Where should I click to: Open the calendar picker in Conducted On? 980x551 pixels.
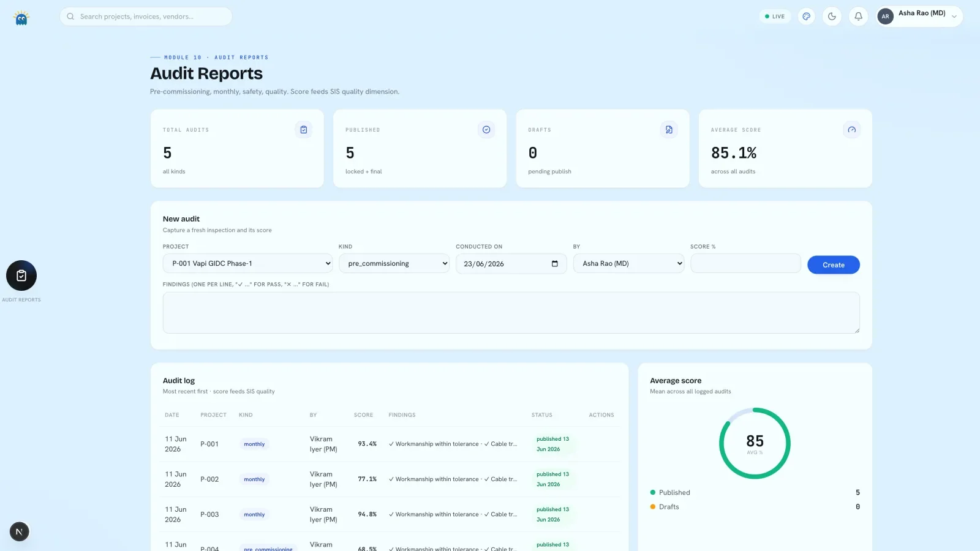(555, 264)
